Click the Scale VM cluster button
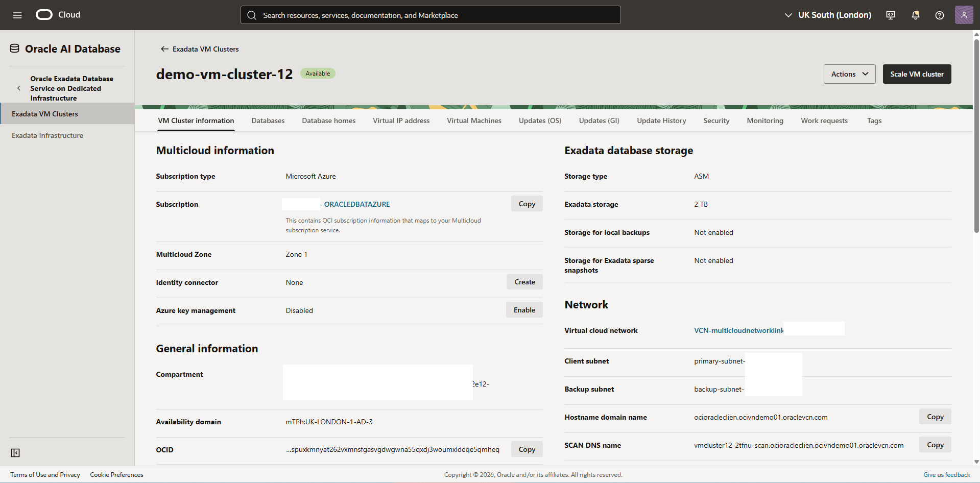This screenshot has height=483, width=980. click(916, 74)
